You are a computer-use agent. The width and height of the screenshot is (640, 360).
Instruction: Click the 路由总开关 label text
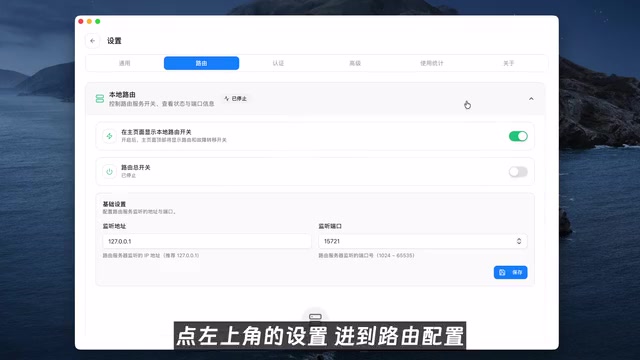(x=136, y=168)
